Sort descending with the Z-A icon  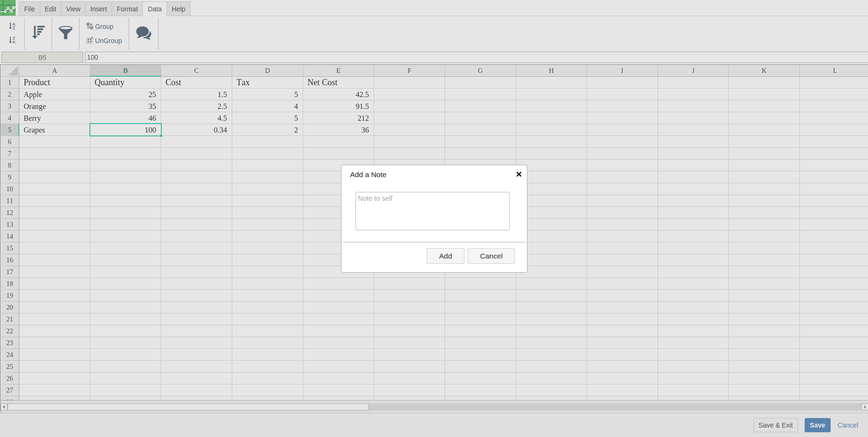(x=12, y=40)
